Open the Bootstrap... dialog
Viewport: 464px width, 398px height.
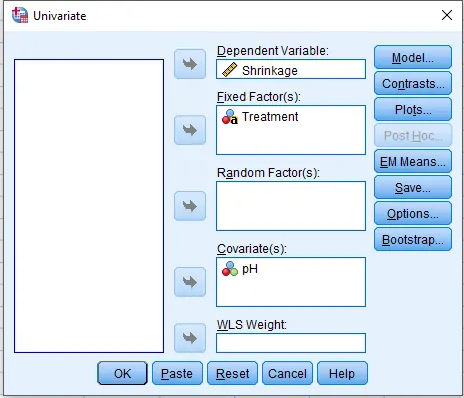click(x=413, y=239)
